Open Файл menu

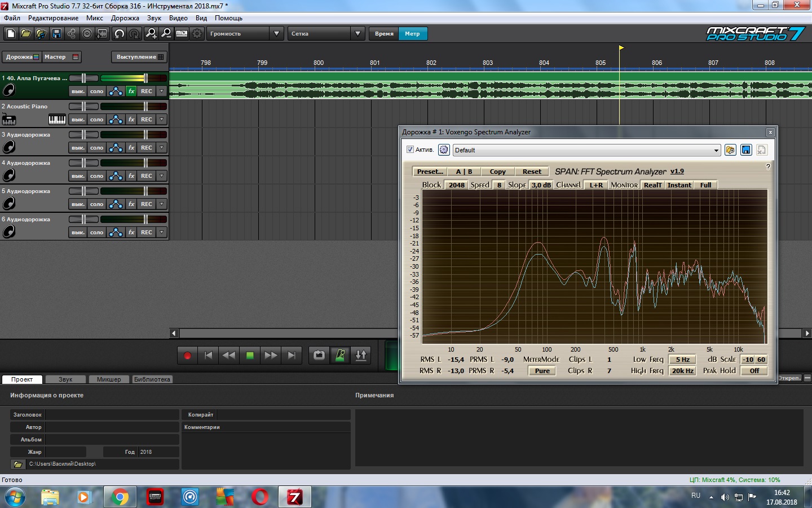pos(12,18)
